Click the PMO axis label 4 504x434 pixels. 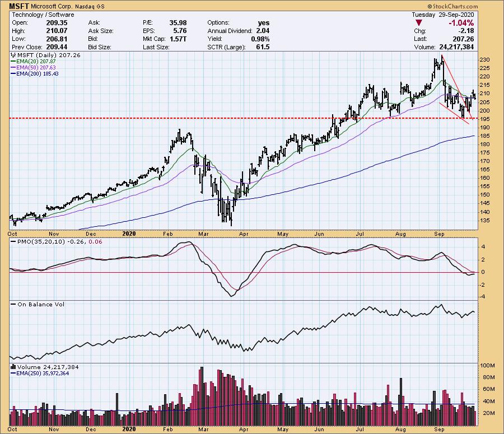pos(483,247)
